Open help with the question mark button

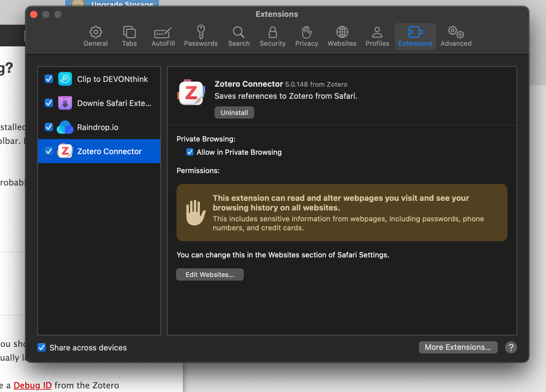[x=511, y=347]
